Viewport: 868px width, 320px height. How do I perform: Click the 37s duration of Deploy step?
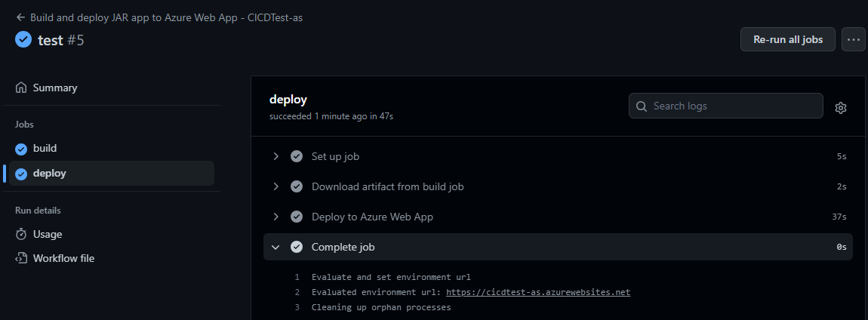839,217
